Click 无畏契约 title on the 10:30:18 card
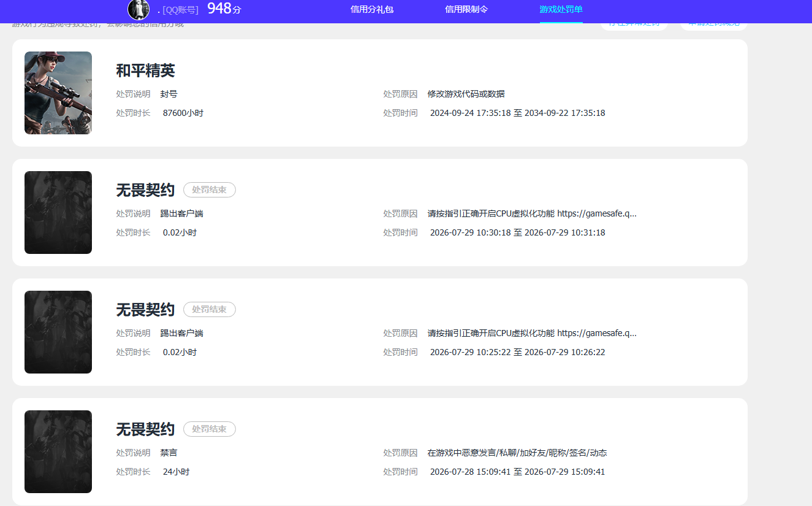This screenshot has height=506, width=812. 145,190
